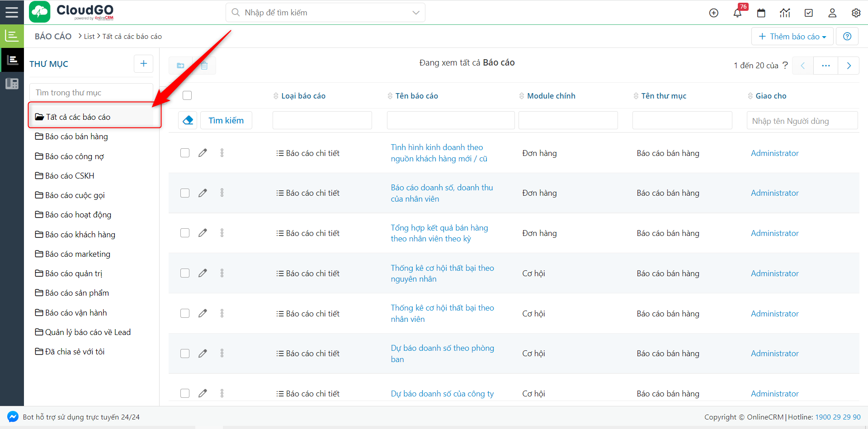Open the calendar icon in top bar

click(761, 13)
